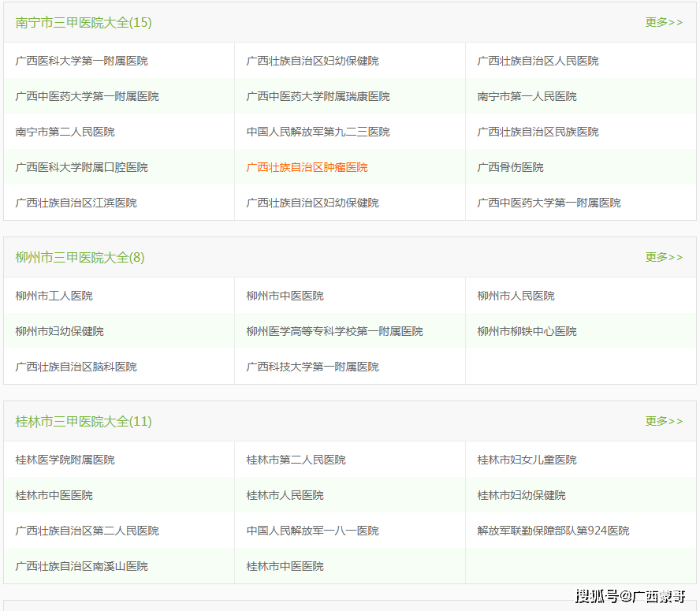The width and height of the screenshot is (700, 611).
Task: Open the 南宁市三甲医院大全(15) heading
Action: (x=84, y=22)
